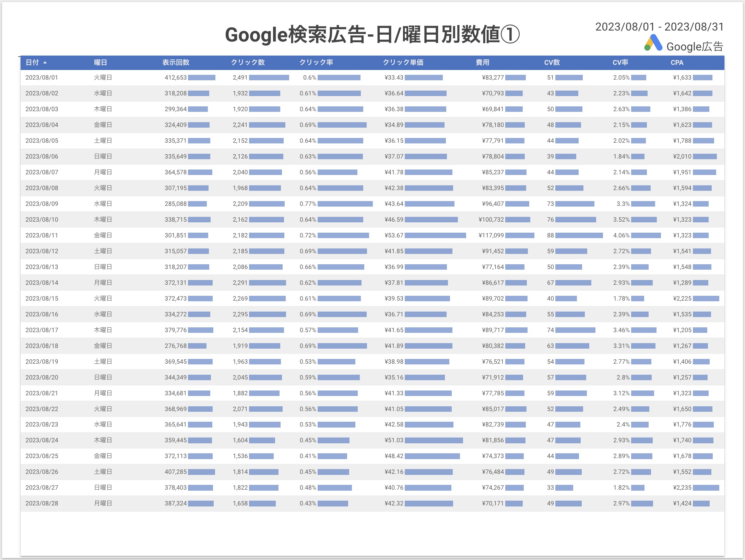Select date cell 2023/08/09
The height and width of the screenshot is (560, 745).
tap(42, 204)
